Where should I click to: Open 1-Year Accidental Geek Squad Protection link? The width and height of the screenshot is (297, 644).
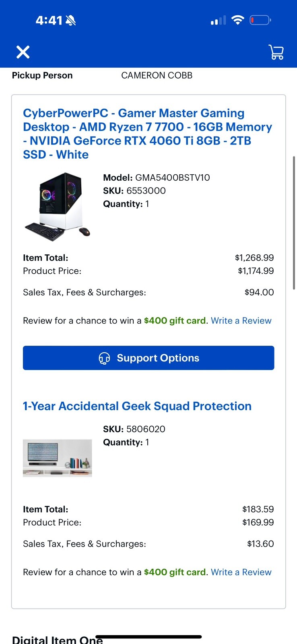[137, 406]
